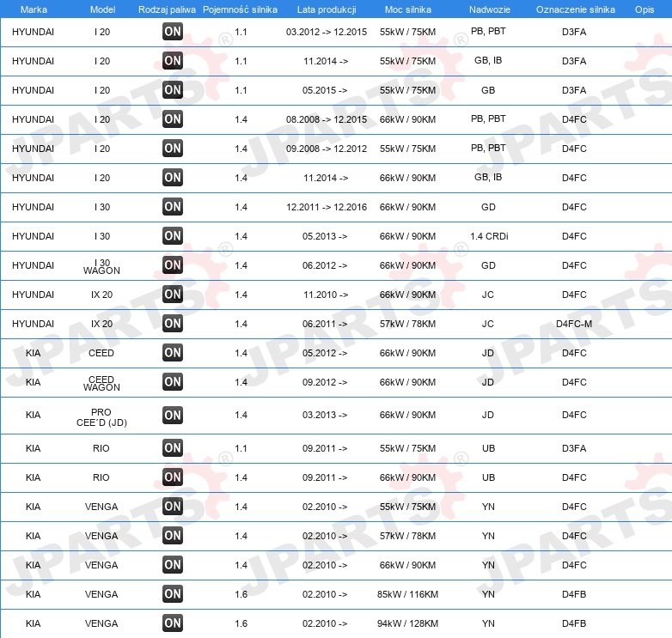Click the Marka column header
Screen dimensions: 672x638
pyautogui.click(x=34, y=9)
